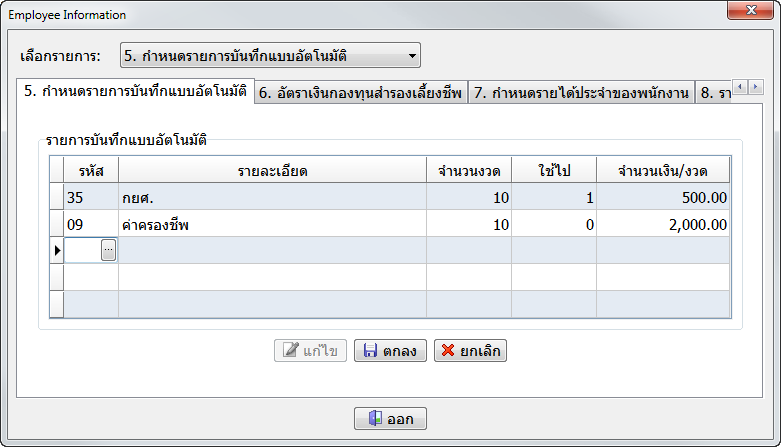Click the รหัส column header

pos(91,170)
